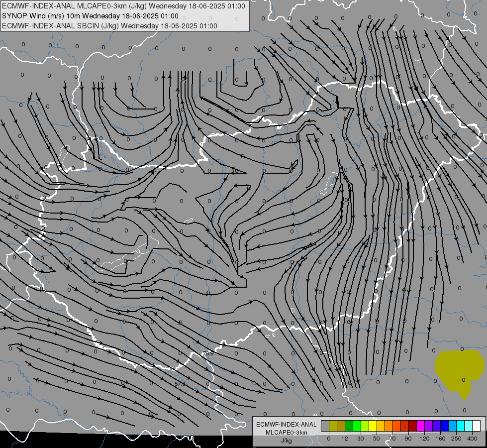Click the 30 scale label under legend
The image size is (487, 448).
(361, 439)
